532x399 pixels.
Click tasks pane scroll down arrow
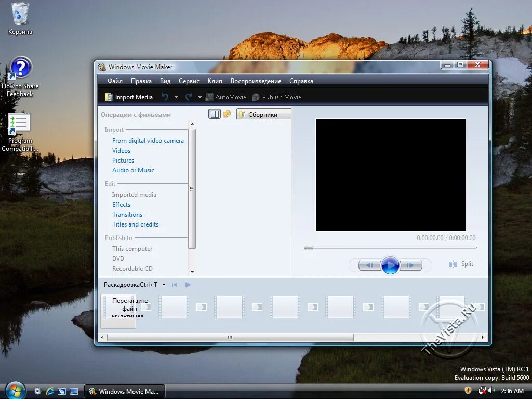coord(192,272)
